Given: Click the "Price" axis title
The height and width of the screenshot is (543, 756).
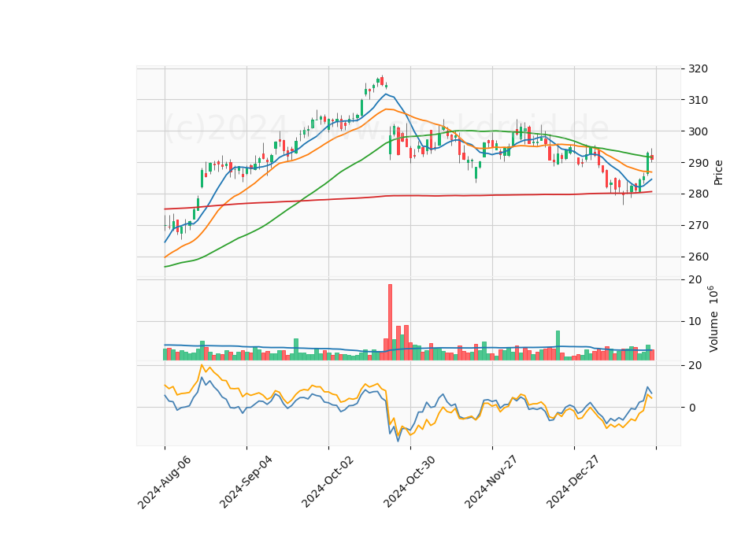Looking at the screenshot, I should 718,172.
